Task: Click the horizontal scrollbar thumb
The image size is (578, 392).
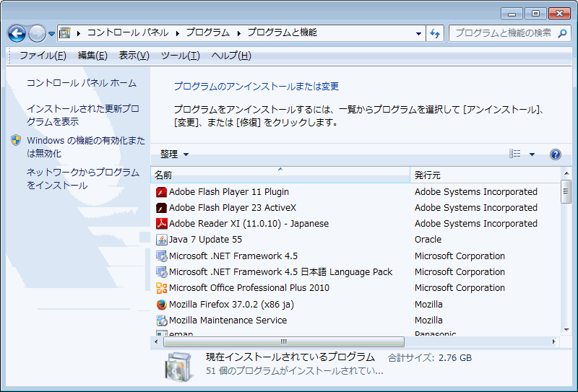Action: 283,341
